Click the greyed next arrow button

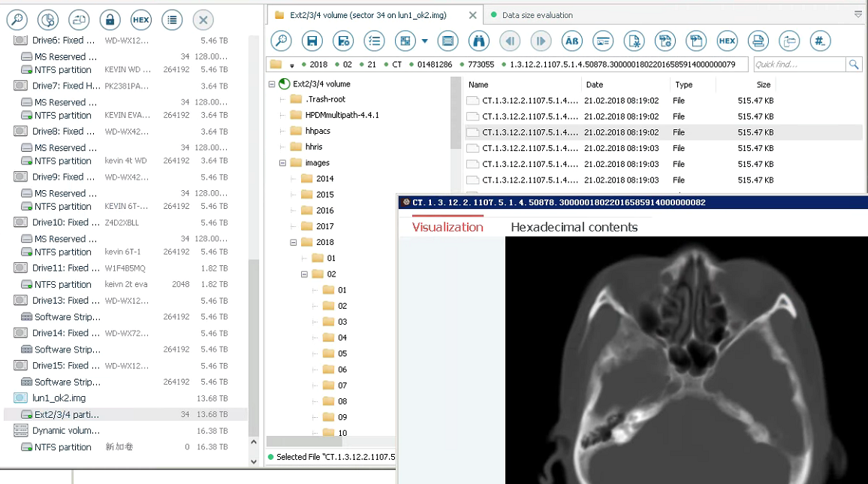(541, 41)
